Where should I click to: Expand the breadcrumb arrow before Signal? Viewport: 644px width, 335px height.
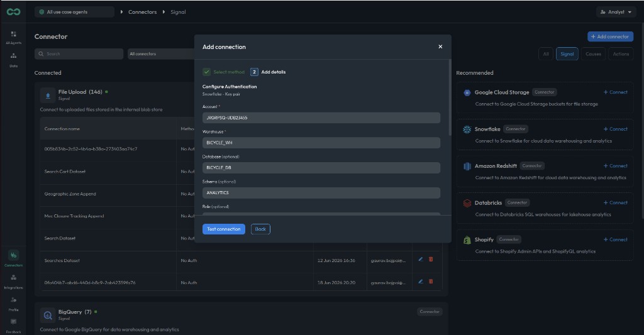(x=164, y=12)
